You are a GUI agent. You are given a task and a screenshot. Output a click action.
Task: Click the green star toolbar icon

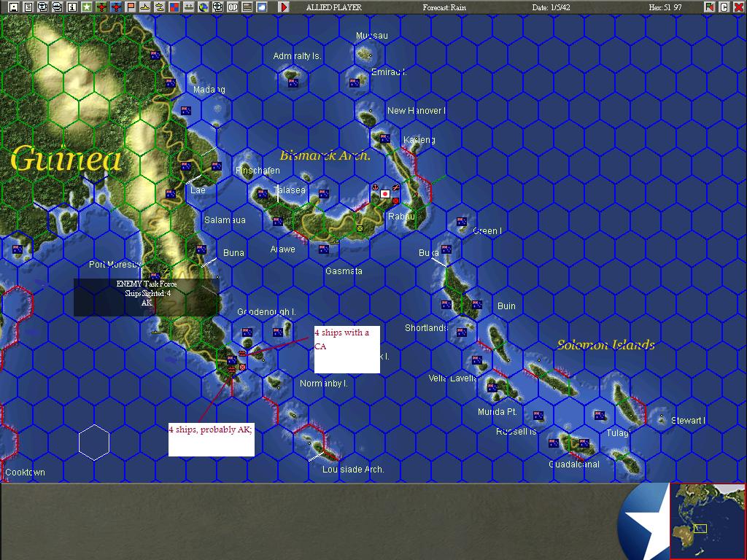pos(86,7)
